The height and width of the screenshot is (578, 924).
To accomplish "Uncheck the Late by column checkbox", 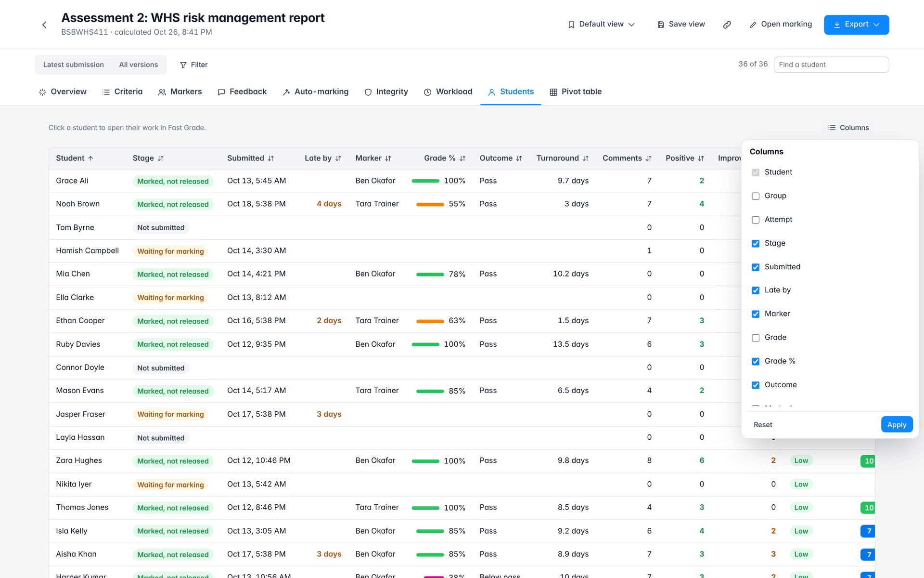I will [756, 290].
